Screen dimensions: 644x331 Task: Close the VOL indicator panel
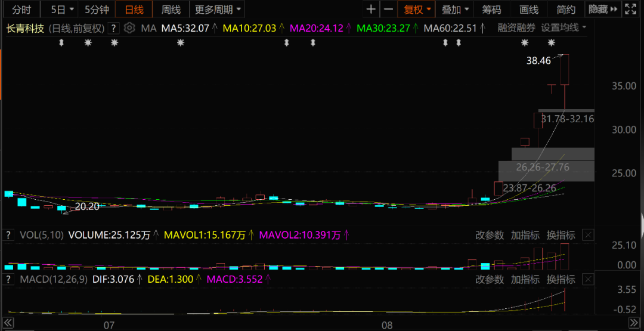click(589, 236)
